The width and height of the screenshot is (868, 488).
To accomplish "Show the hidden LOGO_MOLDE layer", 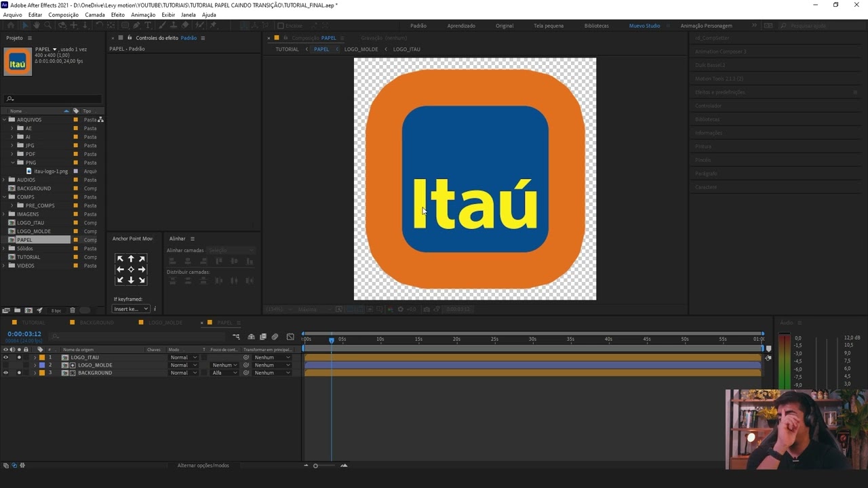I will [6, 365].
